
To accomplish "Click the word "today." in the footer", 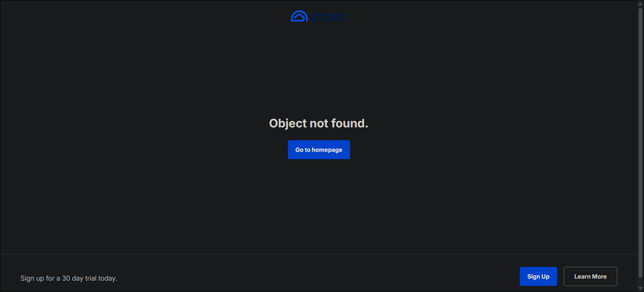I will (108, 278).
